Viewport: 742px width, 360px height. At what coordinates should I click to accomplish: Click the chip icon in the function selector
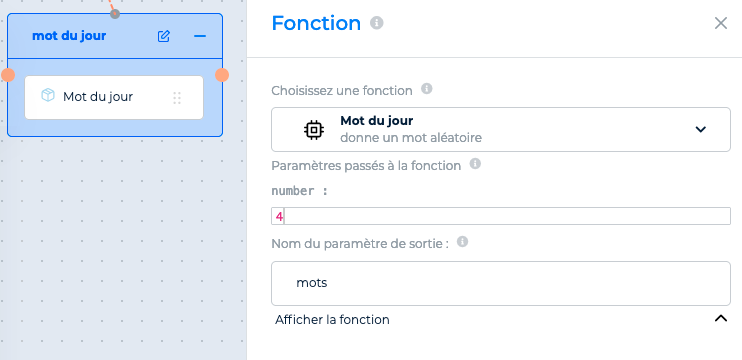point(314,130)
